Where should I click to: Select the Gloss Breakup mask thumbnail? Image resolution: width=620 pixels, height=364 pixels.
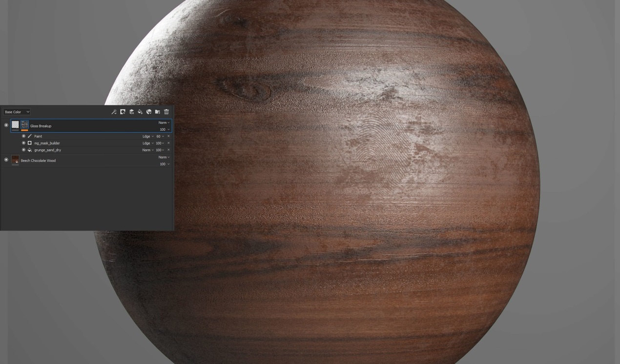(x=24, y=125)
